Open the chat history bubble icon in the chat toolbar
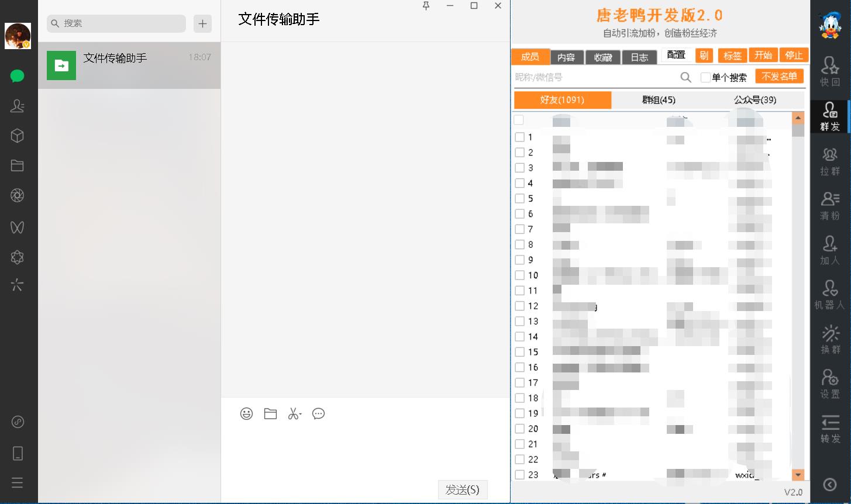851x504 pixels. point(318,414)
